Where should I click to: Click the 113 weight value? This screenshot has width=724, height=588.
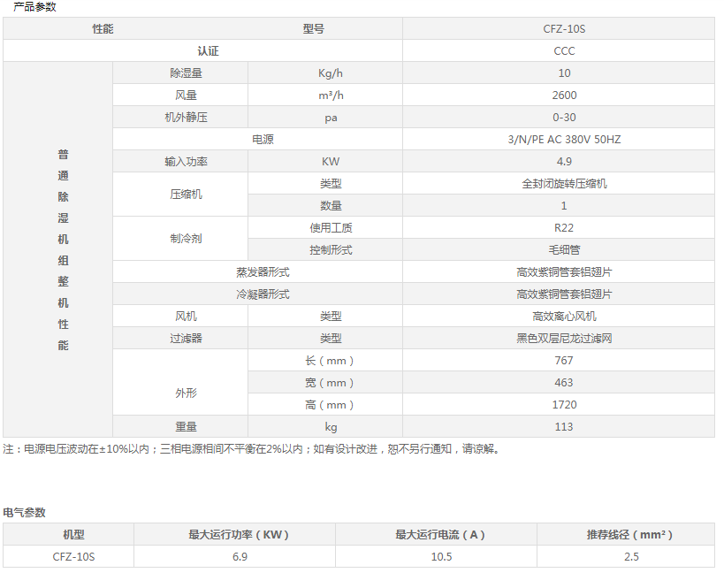(x=564, y=427)
